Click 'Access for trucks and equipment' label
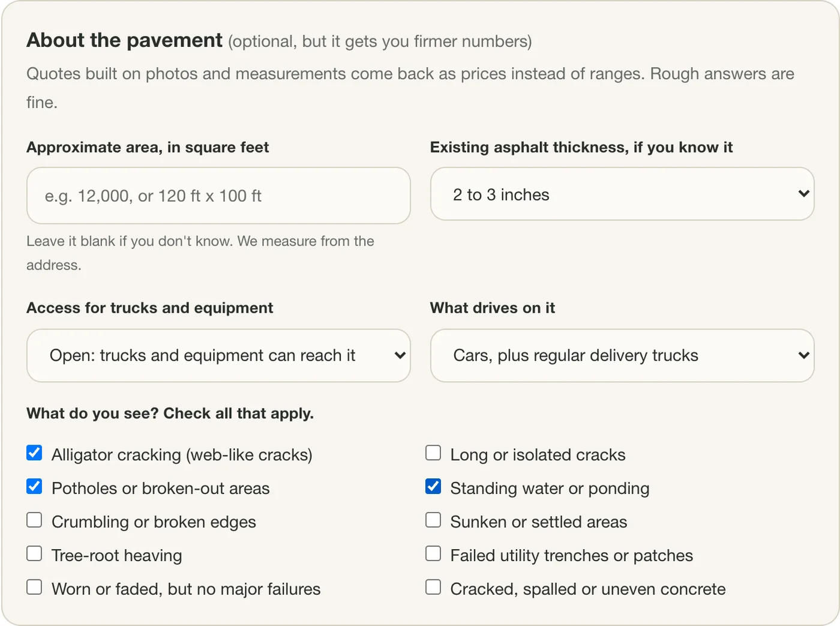 149,308
